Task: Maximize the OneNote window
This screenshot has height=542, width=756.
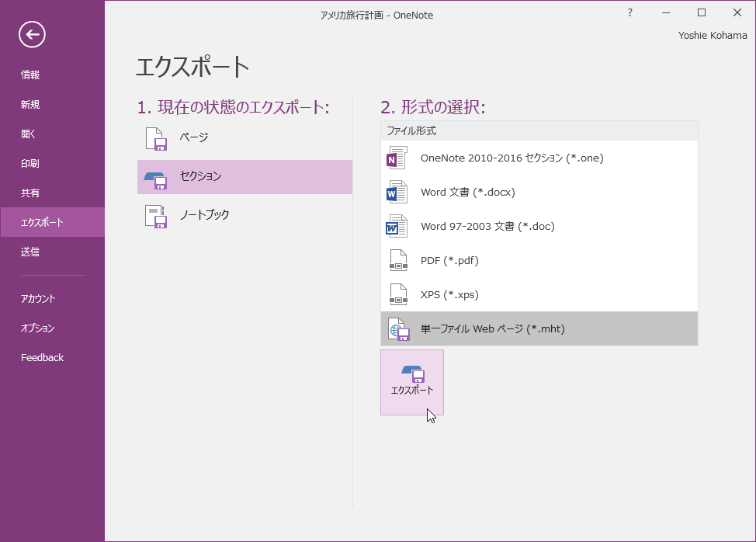Action: [x=702, y=12]
